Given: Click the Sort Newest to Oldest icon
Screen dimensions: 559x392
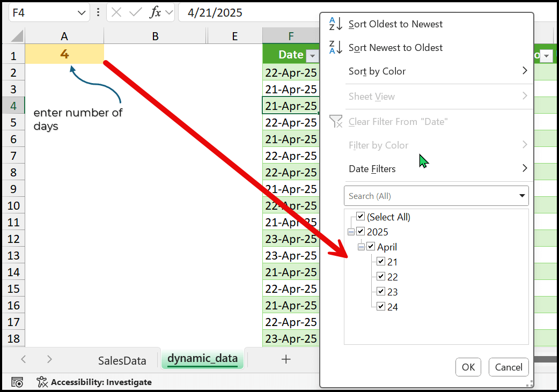Looking at the screenshot, I should [x=336, y=48].
